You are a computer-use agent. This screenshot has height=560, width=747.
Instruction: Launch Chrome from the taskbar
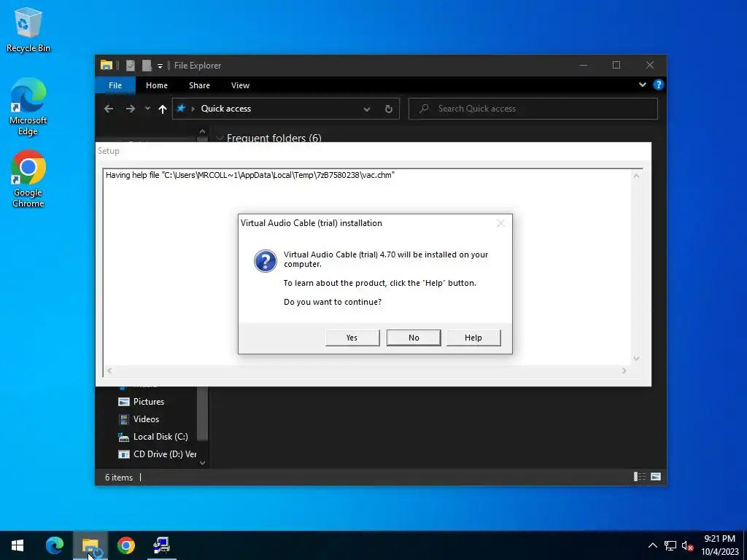(126, 545)
